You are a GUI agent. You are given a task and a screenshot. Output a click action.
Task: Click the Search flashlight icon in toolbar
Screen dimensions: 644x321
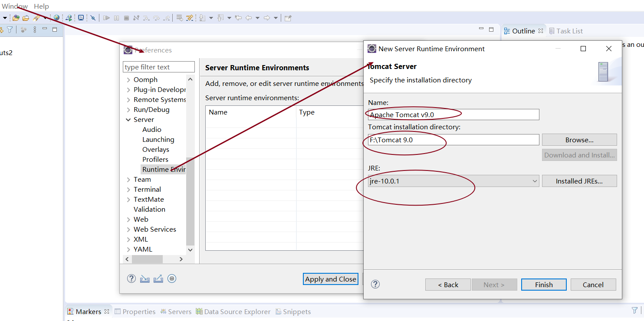tap(36, 18)
